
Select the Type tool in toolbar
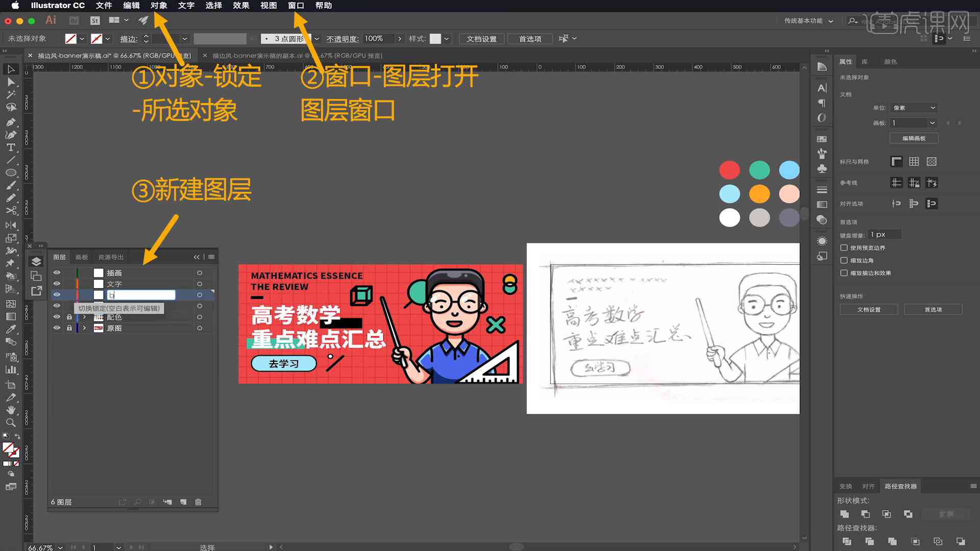(10, 146)
